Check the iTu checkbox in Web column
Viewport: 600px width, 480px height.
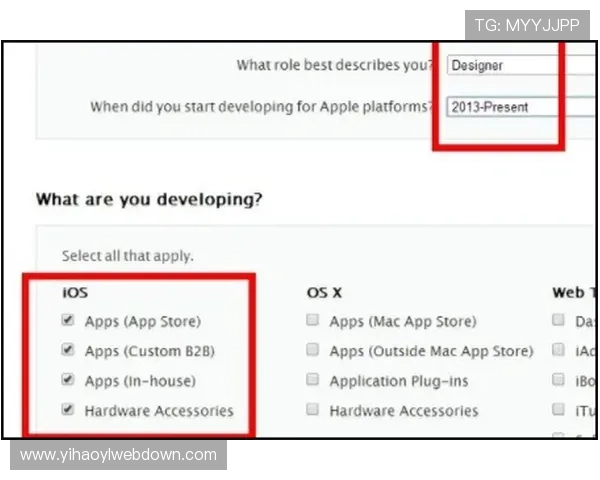(558, 410)
